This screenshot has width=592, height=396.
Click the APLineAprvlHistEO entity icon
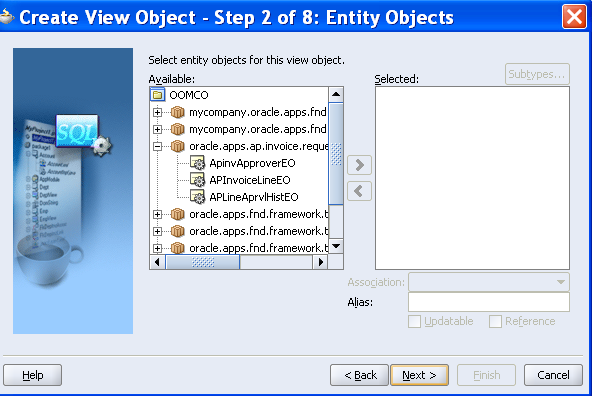(x=197, y=197)
